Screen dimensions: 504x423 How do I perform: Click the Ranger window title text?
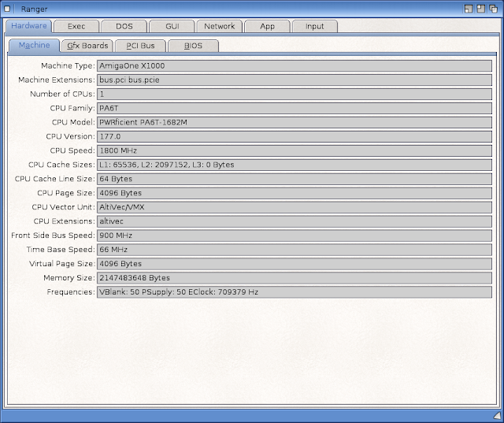coord(34,9)
